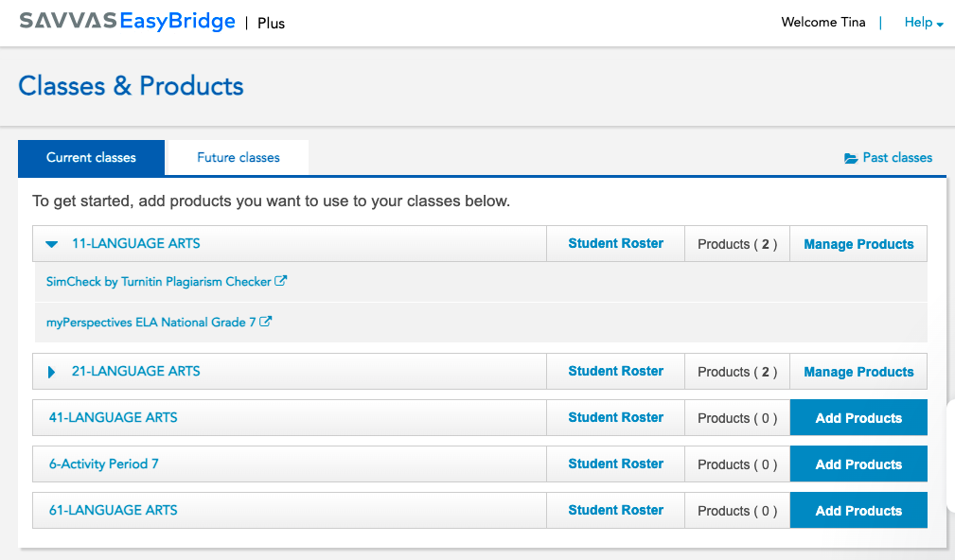Viewport: 955px width, 560px height.
Task: Add Products to 6-Activity Period 7
Action: coord(858,464)
